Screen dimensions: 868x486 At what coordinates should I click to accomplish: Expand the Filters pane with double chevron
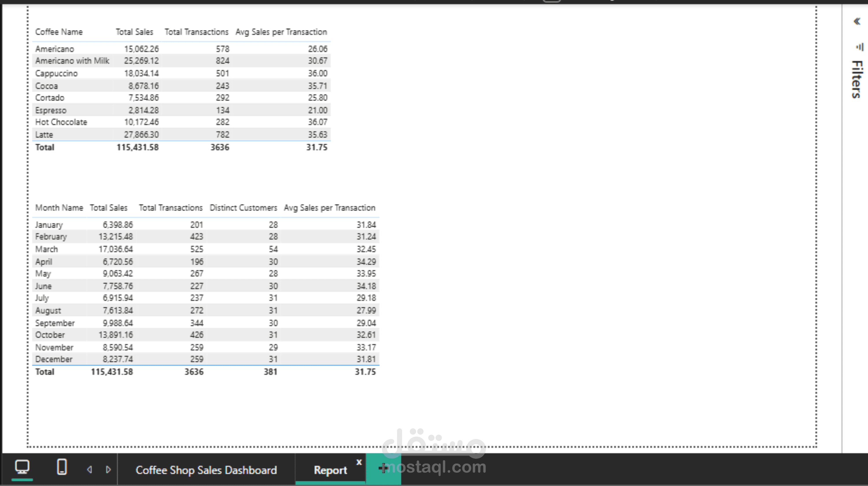point(857,22)
